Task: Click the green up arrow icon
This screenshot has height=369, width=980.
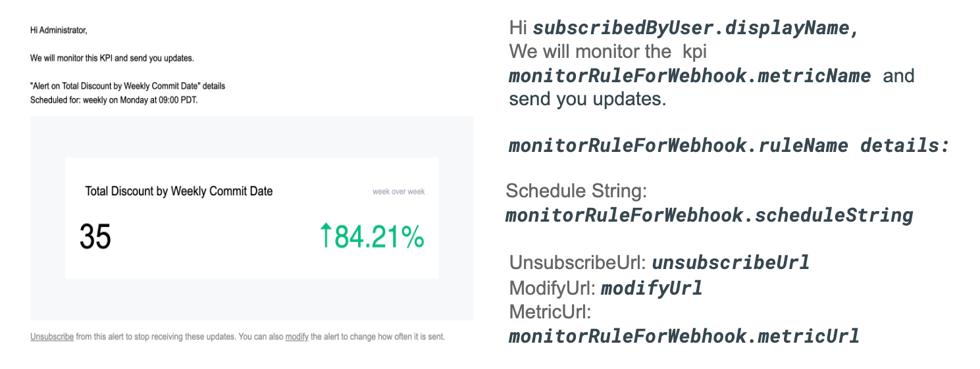Action: tap(325, 236)
